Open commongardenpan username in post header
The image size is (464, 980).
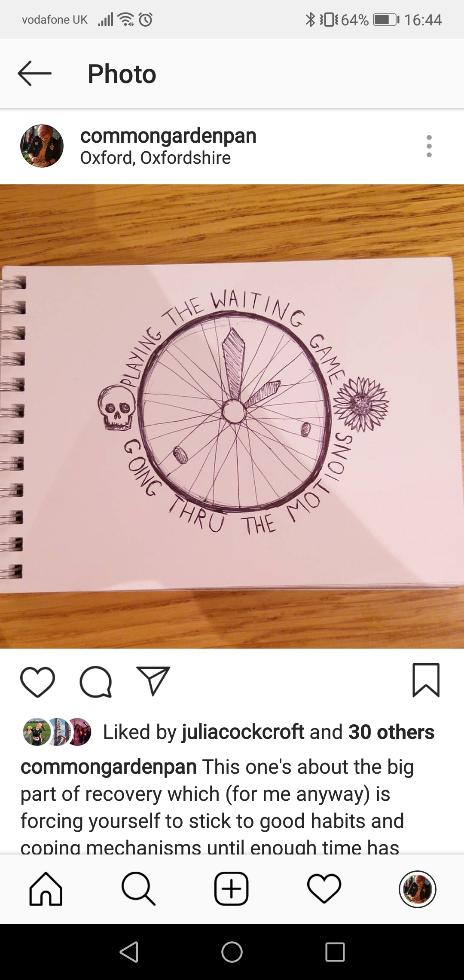(x=168, y=136)
